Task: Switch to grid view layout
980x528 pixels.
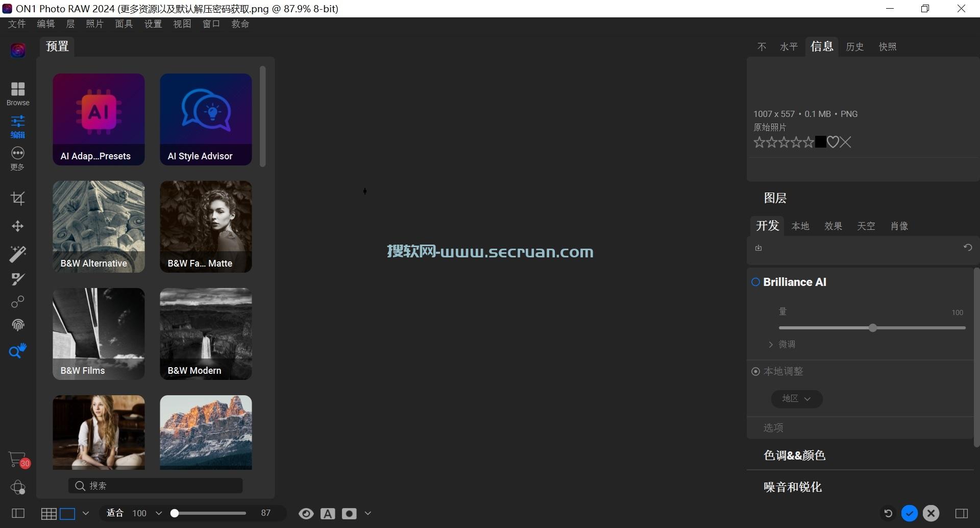Action: (x=49, y=514)
